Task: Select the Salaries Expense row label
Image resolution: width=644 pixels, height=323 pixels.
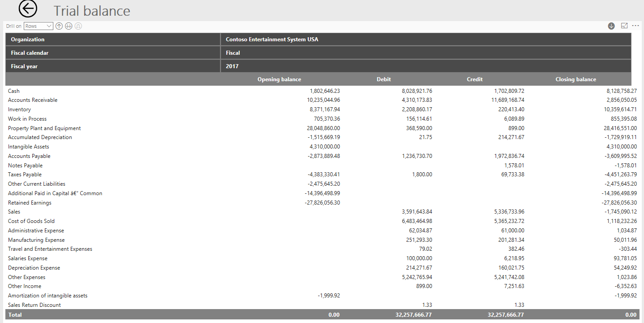Action: click(x=28, y=258)
